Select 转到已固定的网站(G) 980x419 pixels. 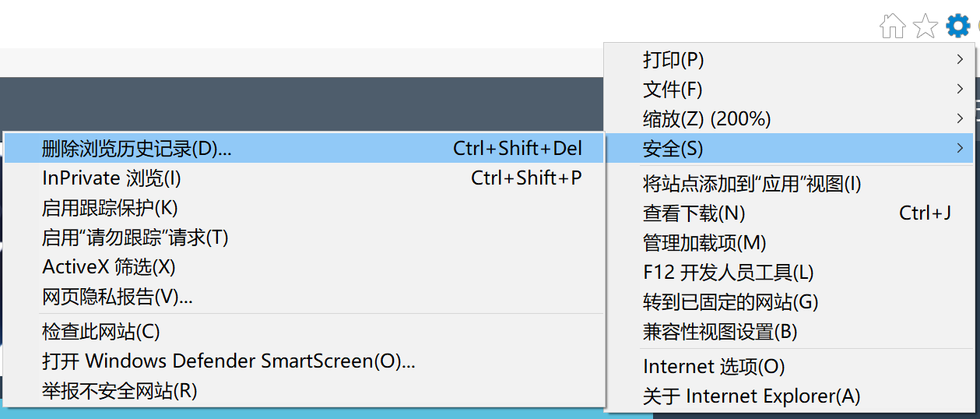pos(789,302)
